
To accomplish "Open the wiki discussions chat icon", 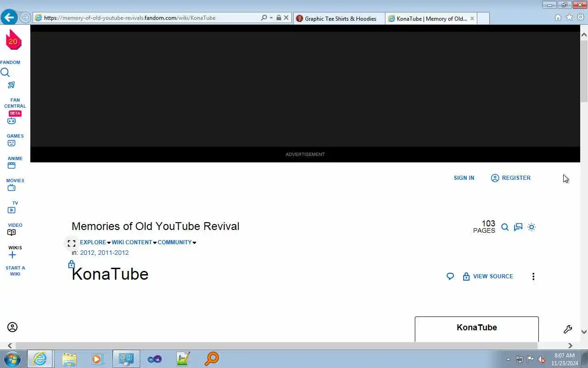I will [518, 227].
